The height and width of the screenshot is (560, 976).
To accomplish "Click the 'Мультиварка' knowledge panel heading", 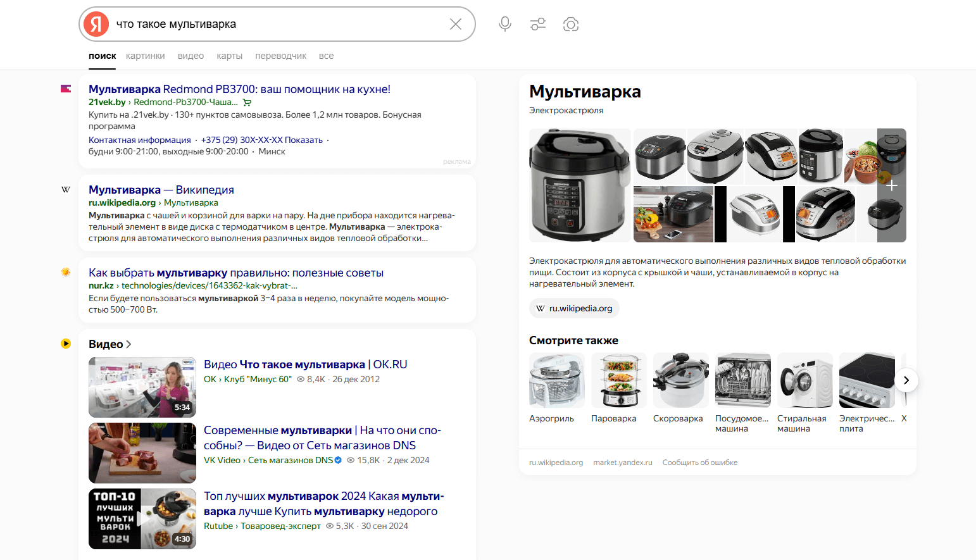I will tap(585, 92).
